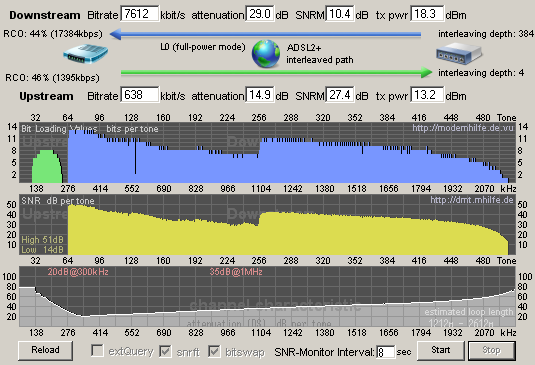Click the 'interleaving depth: 384' text
Image resolution: width=535 pixels, height=365 pixels.
coord(486,34)
